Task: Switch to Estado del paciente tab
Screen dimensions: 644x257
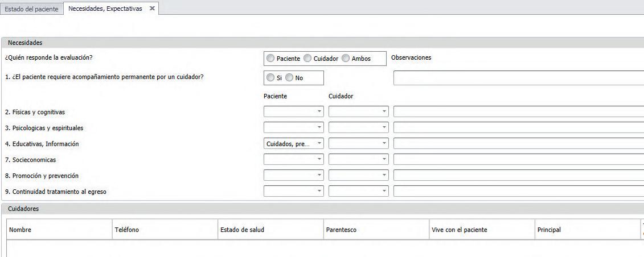Action: tap(31, 9)
